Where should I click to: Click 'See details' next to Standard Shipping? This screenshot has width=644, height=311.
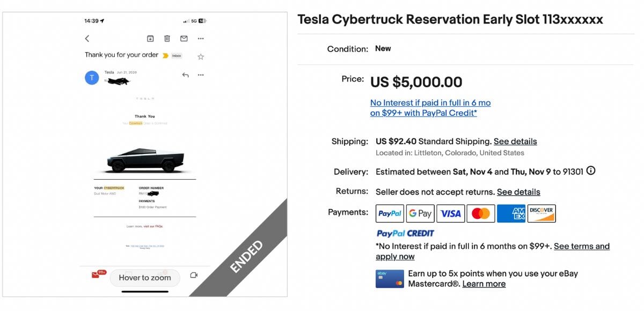515,142
